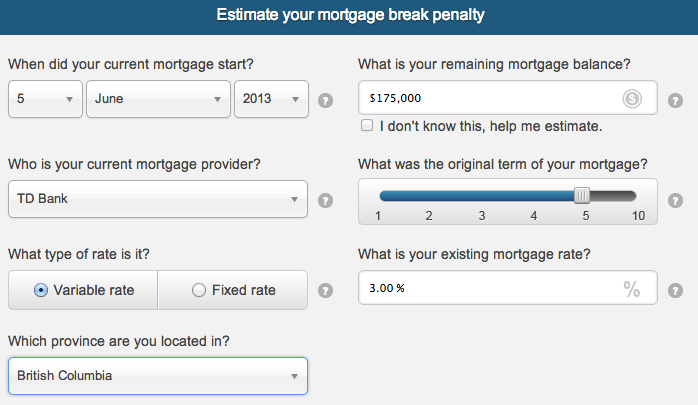Click dollar sign icon in balance field
Viewport: 698px width, 405px height.
pyautogui.click(x=631, y=98)
